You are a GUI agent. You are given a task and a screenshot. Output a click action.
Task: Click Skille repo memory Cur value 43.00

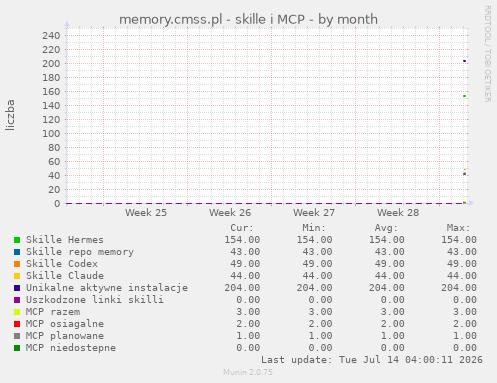click(x=245, y=252)
